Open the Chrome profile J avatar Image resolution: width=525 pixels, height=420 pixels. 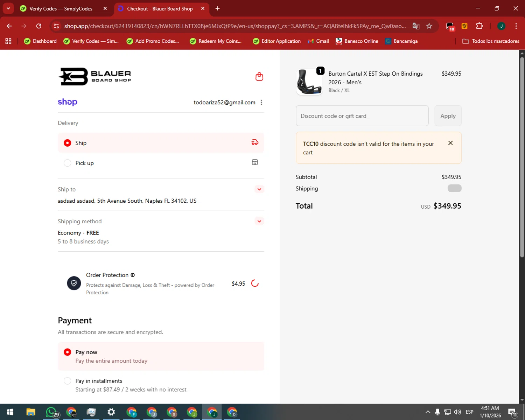click(x=501, y=26)
